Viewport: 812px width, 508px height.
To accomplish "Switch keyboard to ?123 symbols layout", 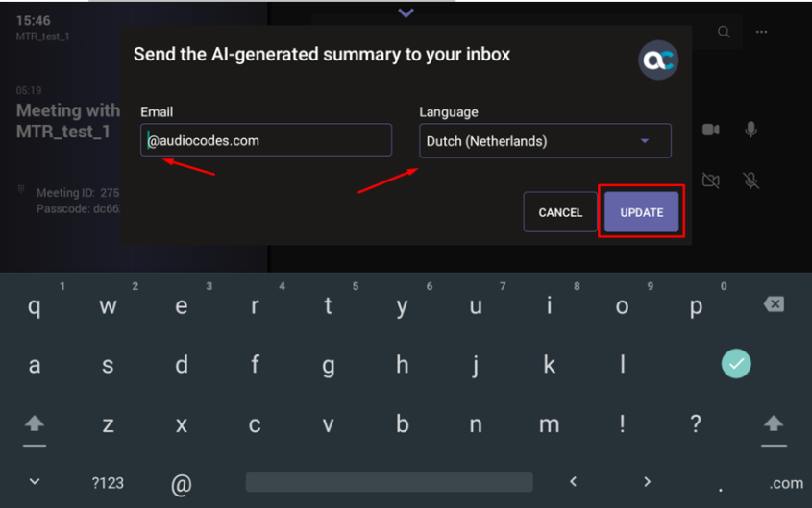I will 108,483.
